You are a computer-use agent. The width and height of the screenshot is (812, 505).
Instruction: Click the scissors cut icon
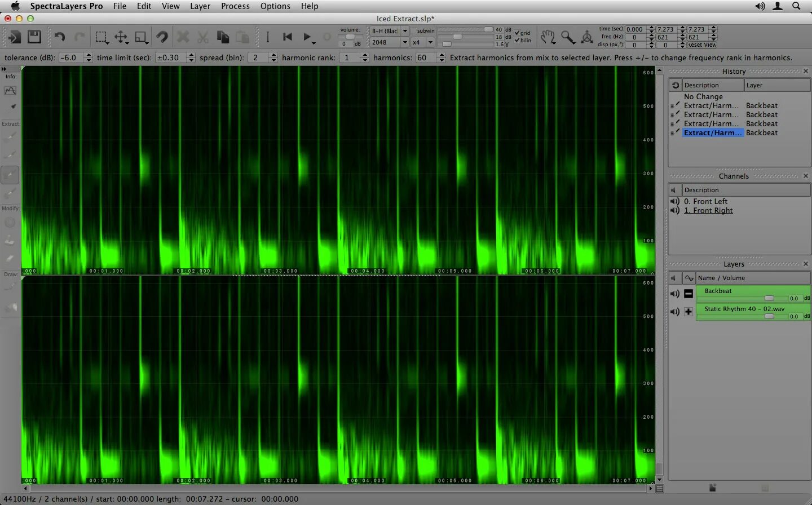[x=203, y=37]
